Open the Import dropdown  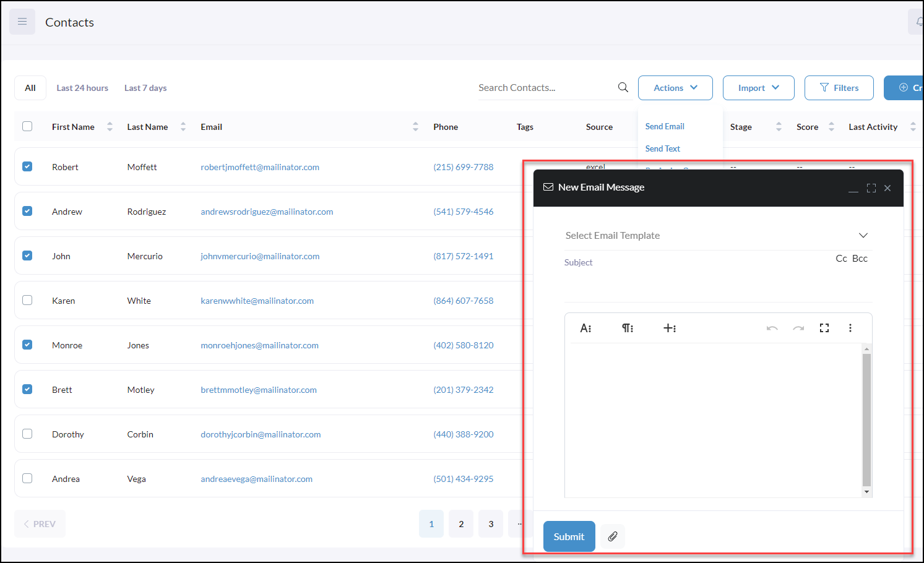point(758,87)
